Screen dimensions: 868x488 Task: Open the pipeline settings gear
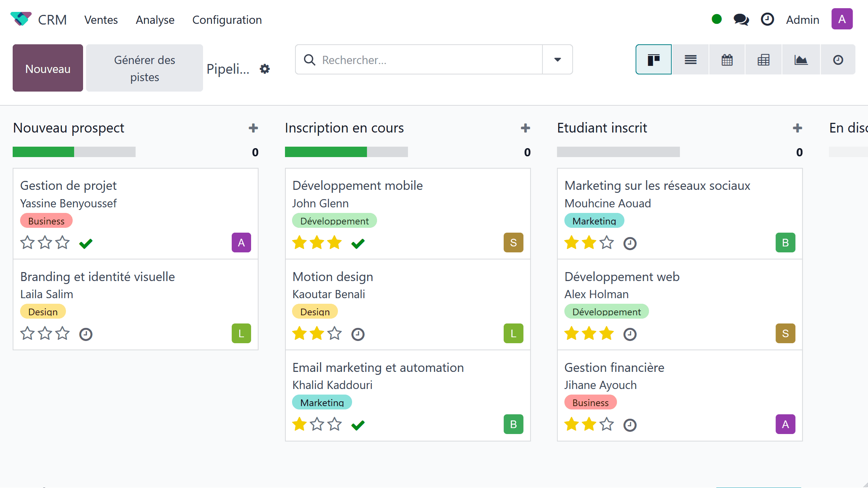tap(265, 69)
